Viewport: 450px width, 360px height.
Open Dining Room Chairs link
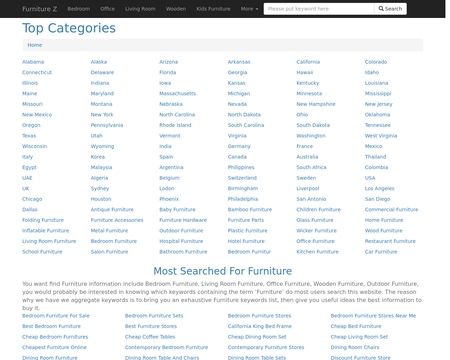coord(355,347)
